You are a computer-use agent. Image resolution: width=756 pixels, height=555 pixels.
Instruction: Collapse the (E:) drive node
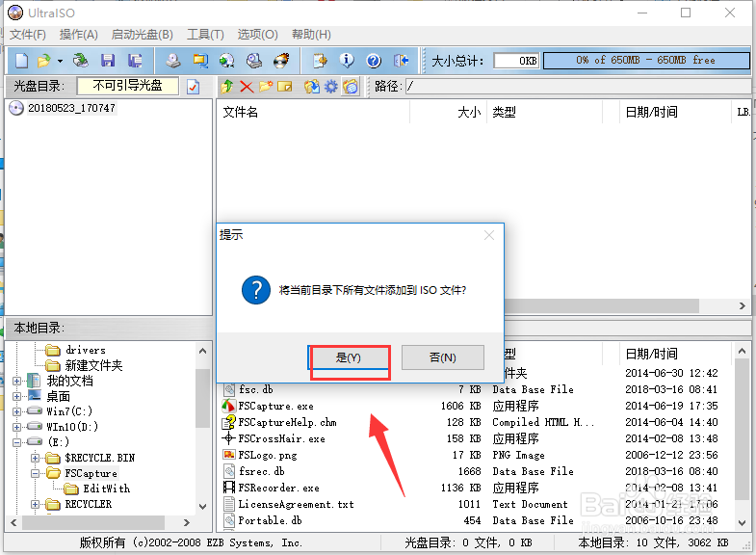point(17,442)
